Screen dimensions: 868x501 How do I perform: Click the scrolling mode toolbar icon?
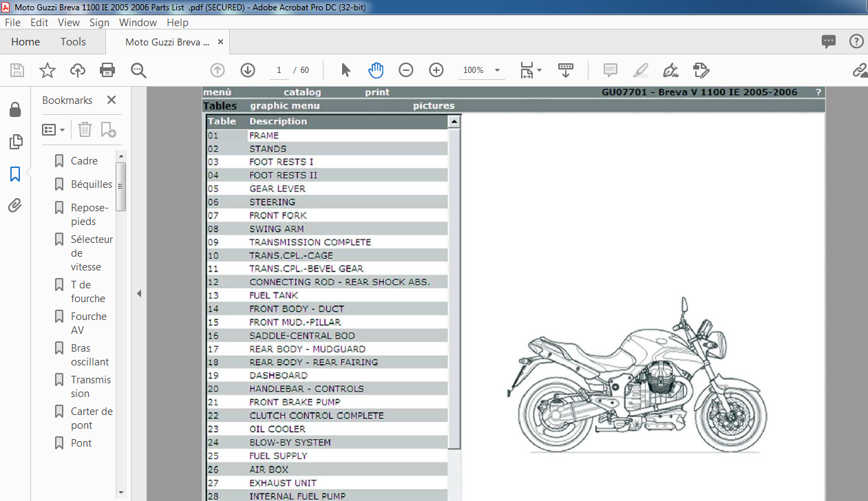click(x=566, y=70)
